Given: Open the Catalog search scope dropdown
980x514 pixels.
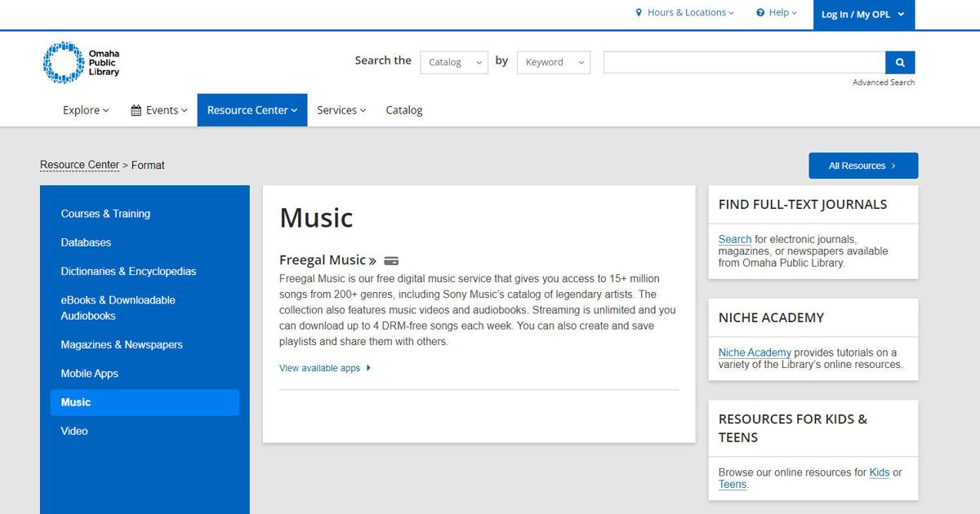Looking at the screenshot, I should [454, 62].
